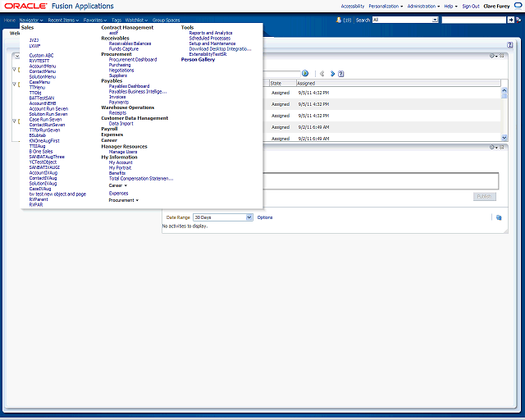Click the notifications icon next to (19)
The width and height of the screenshot is (525, 420).
click(338, 20)
